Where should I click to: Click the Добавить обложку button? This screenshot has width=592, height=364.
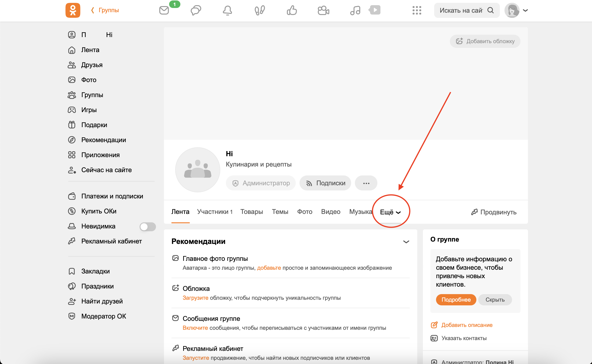pos(485,41)
